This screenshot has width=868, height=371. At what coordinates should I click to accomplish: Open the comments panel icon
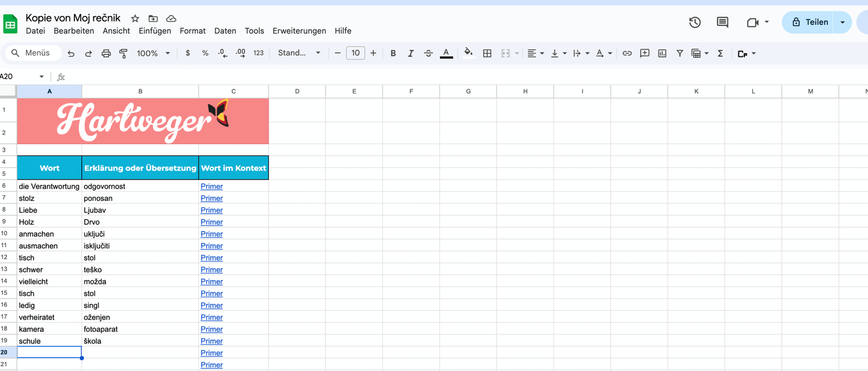pos(722,22)
